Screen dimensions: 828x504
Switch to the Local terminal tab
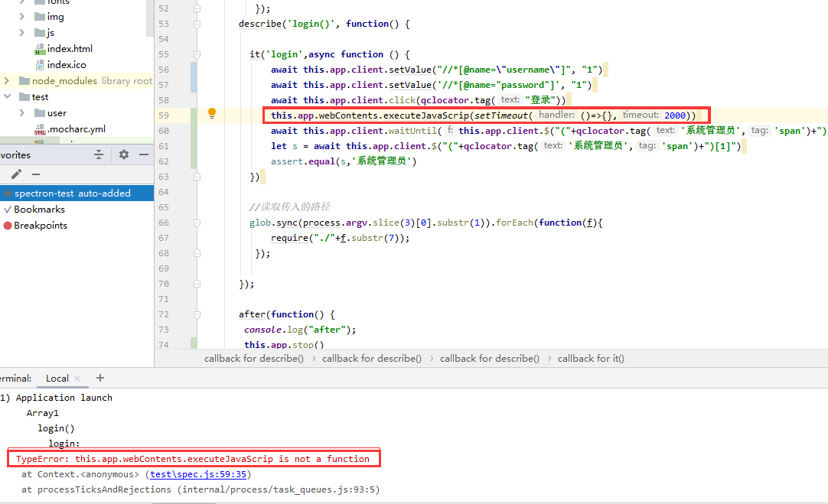[59, 378]
